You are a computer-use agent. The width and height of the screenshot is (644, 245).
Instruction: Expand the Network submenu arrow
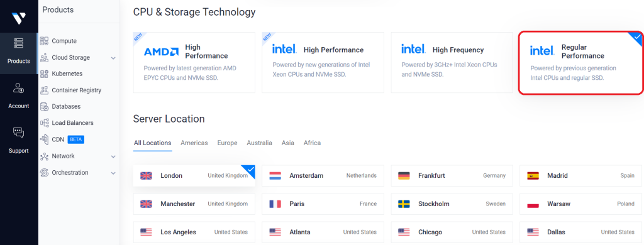click(113, 156)
